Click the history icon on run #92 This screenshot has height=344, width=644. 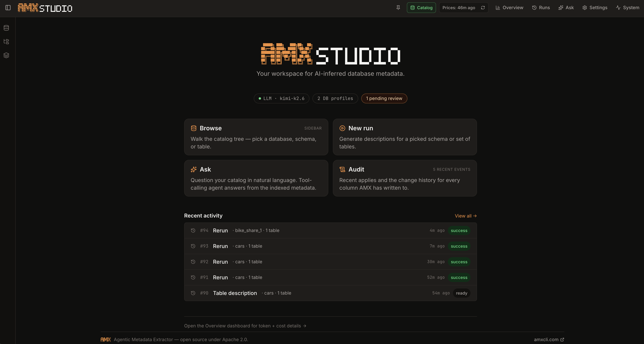click(x=193, y=262)
